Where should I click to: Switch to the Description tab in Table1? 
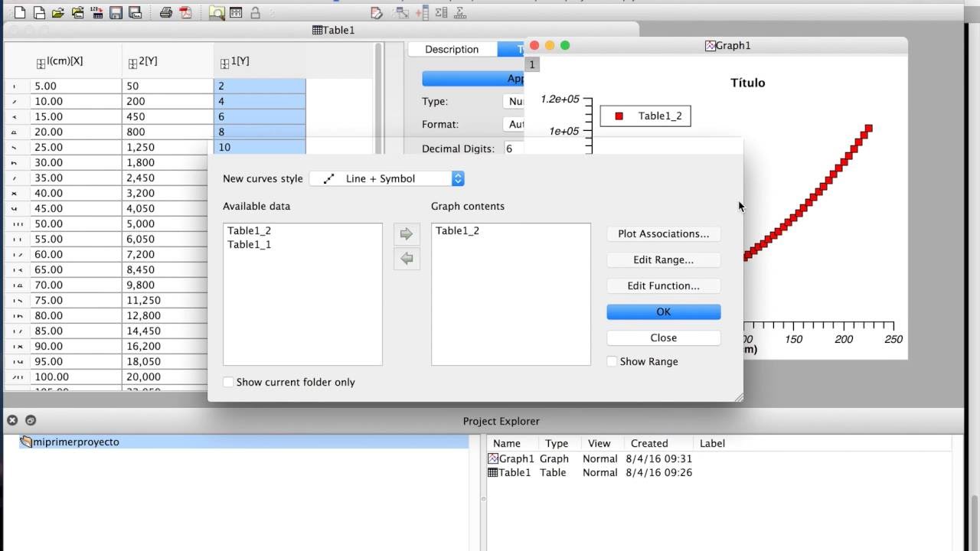pos(452,49)
